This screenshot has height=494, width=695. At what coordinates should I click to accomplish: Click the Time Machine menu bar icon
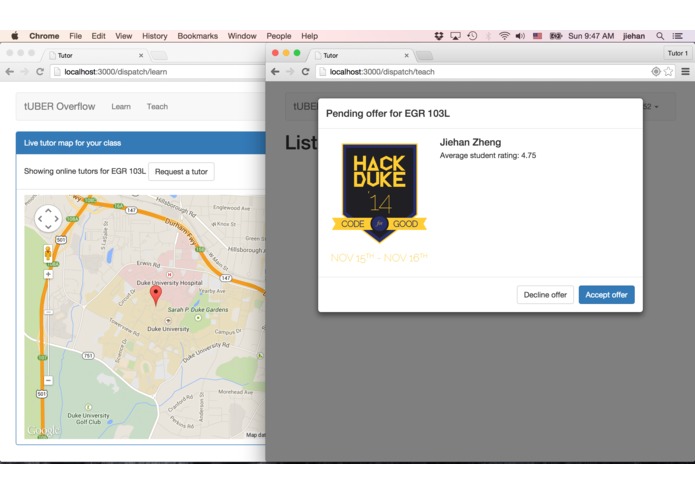472,36
